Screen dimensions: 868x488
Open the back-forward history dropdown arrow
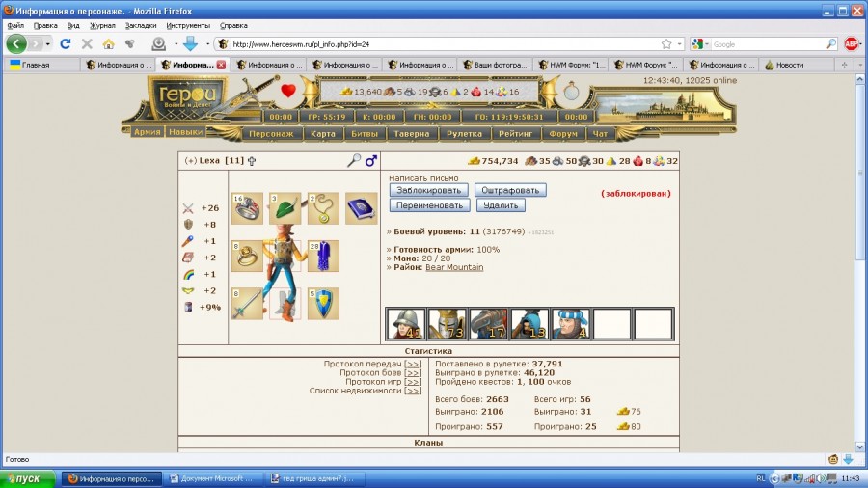(x=47, y=43)
